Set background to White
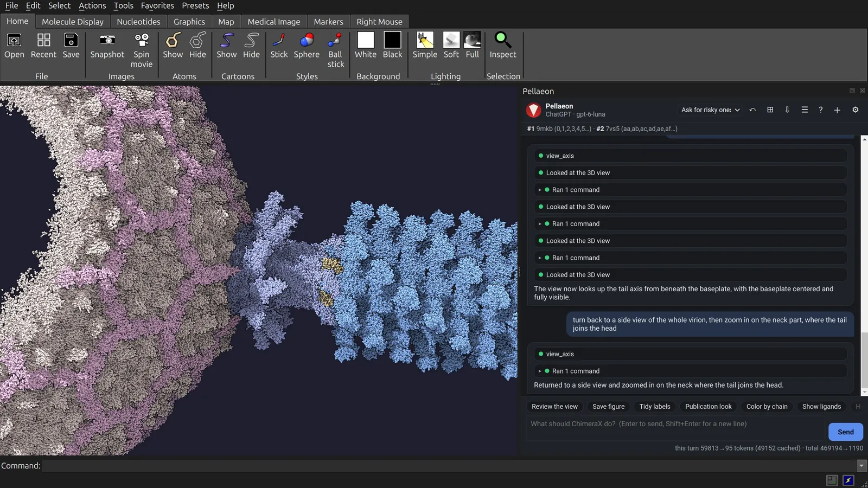The width and height of the screenshot is (868, 488). tap(366, 46)
